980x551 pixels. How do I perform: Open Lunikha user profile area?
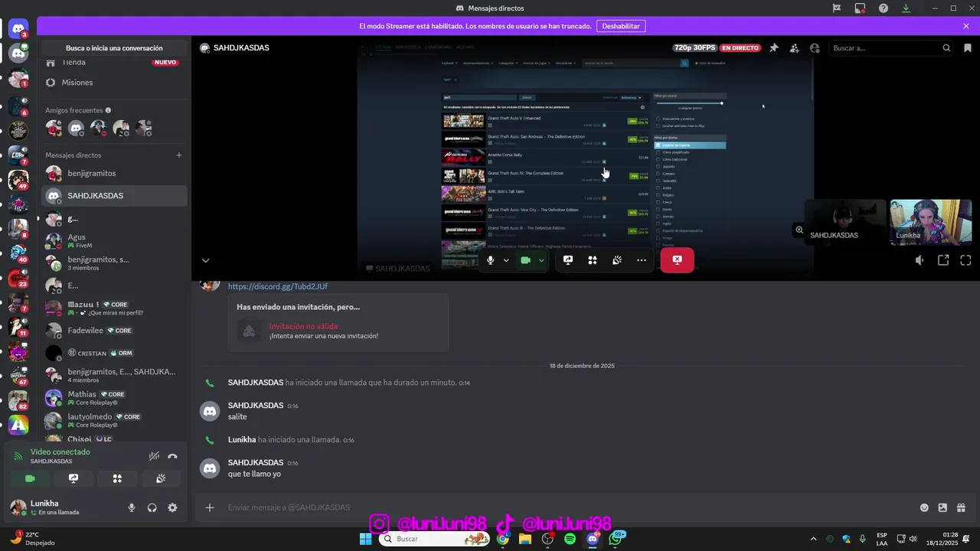coord(54,507)
